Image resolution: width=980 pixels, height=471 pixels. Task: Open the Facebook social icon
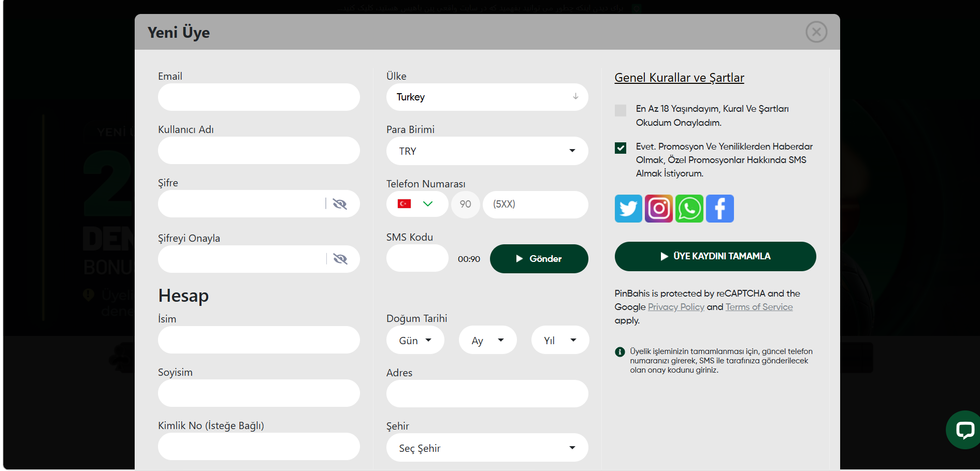720,209
